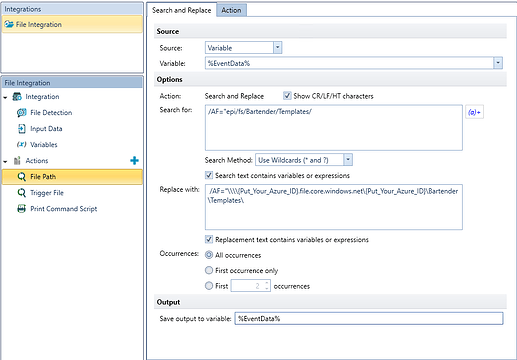Select First N occurrences radio button
Screen dimensions: 517x360
pyautogui.click(x=209, y=286)
